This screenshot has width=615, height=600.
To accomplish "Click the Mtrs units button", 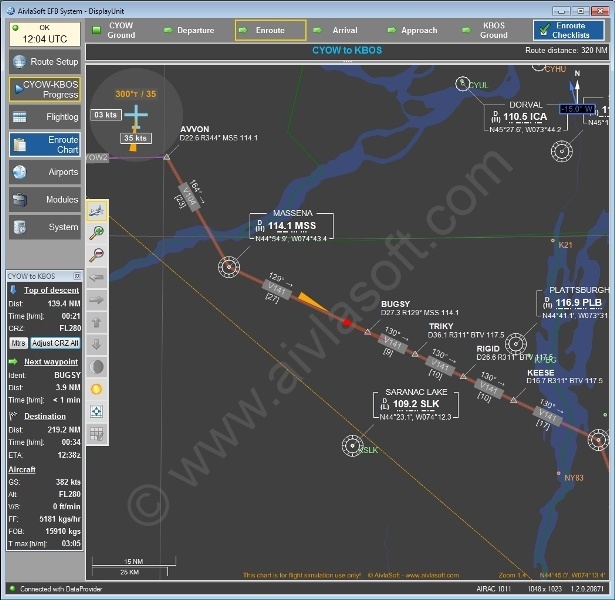I will pyautogui.click(x=18, y=343).
